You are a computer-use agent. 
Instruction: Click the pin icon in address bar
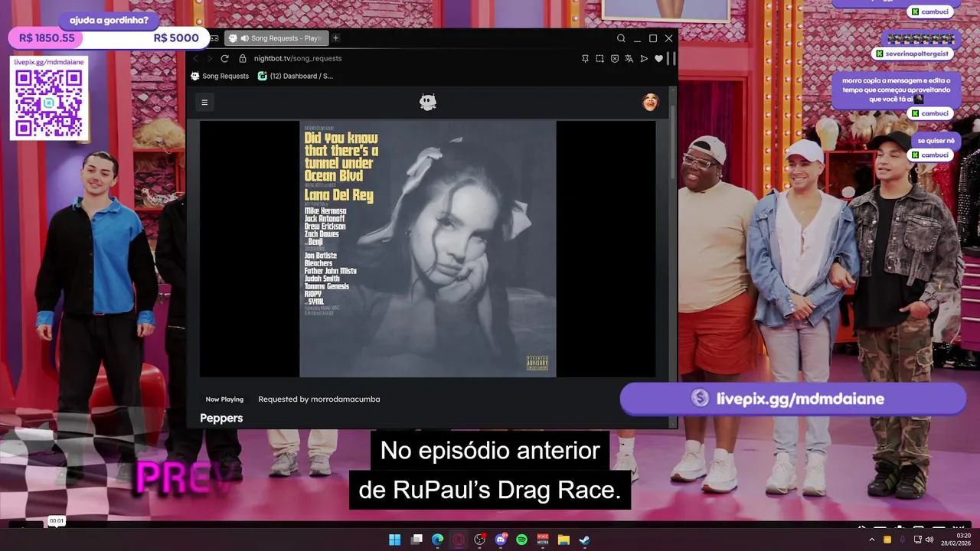click(x=585, y=58)
